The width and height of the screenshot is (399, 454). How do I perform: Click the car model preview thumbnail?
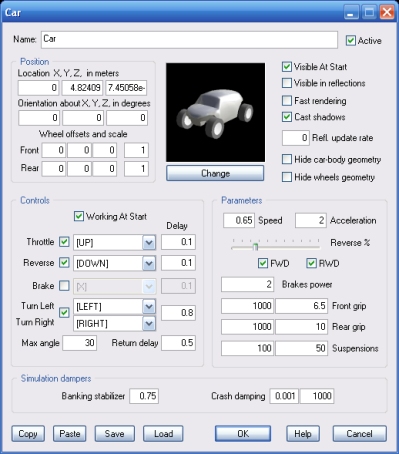coord(215,112)
